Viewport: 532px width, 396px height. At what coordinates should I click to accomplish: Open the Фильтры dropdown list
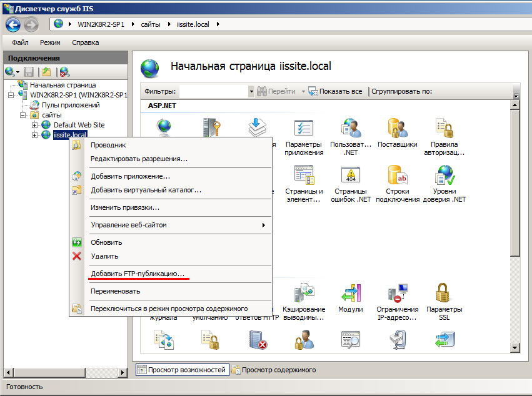[251, 91]
